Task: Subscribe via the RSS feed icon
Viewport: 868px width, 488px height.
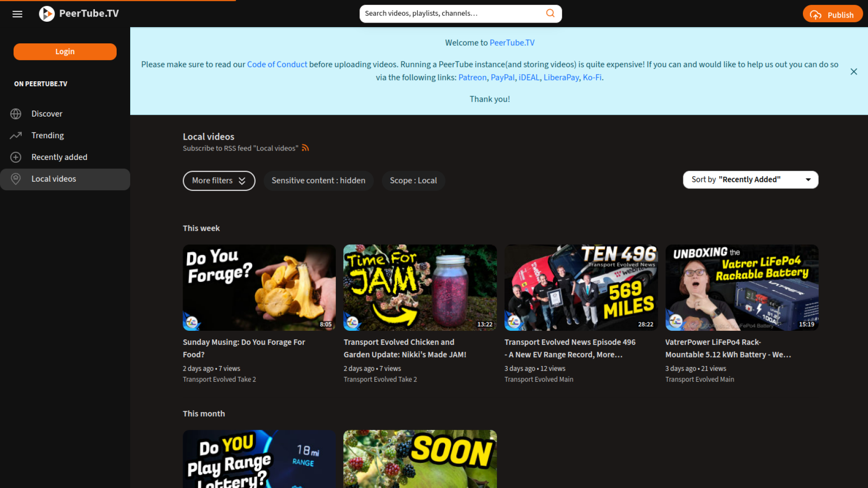Action: coord(306,148)
